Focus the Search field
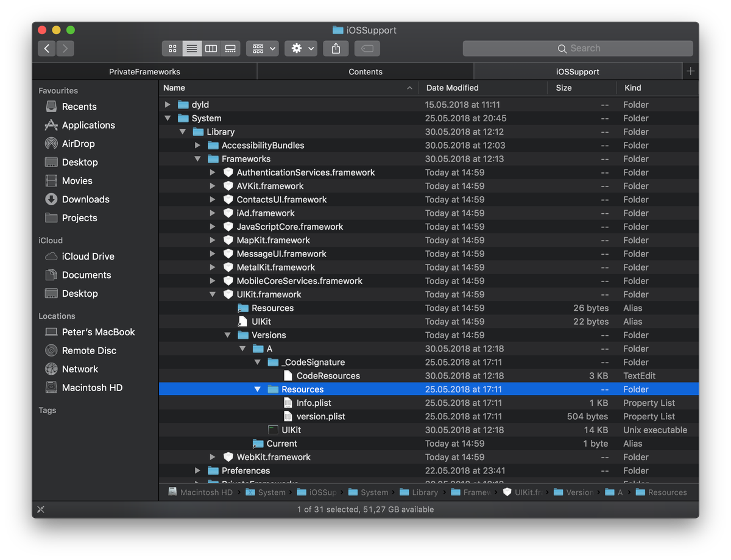 (x=577, y=48)
